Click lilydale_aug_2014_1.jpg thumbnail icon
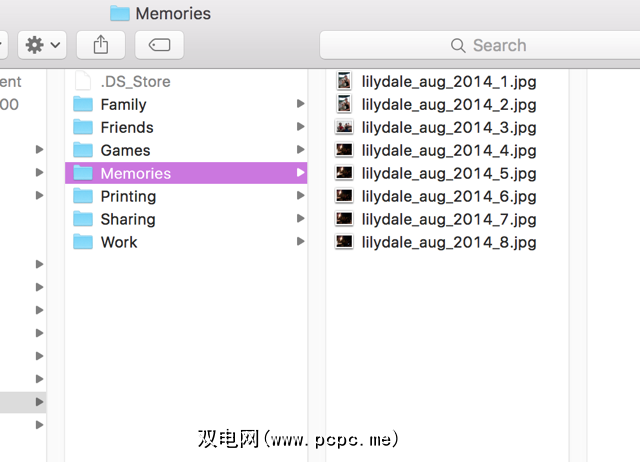 [344, 81]
